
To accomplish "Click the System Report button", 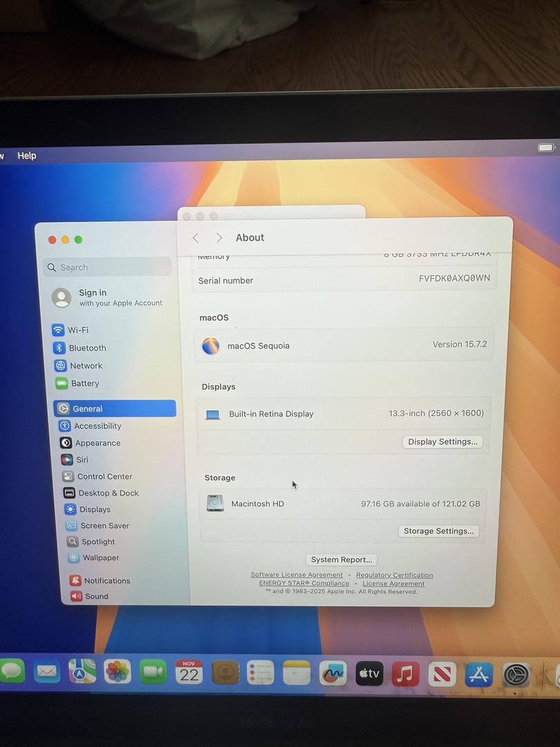I will [x=342, y=560].
